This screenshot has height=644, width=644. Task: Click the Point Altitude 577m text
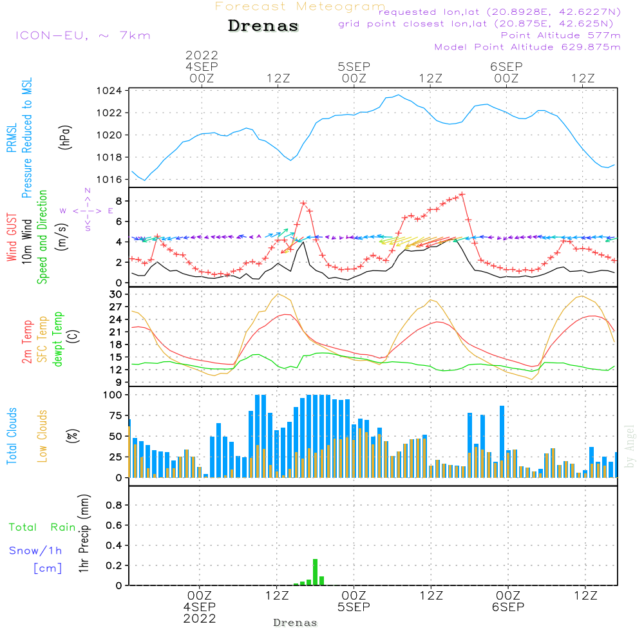click(561, 35)
